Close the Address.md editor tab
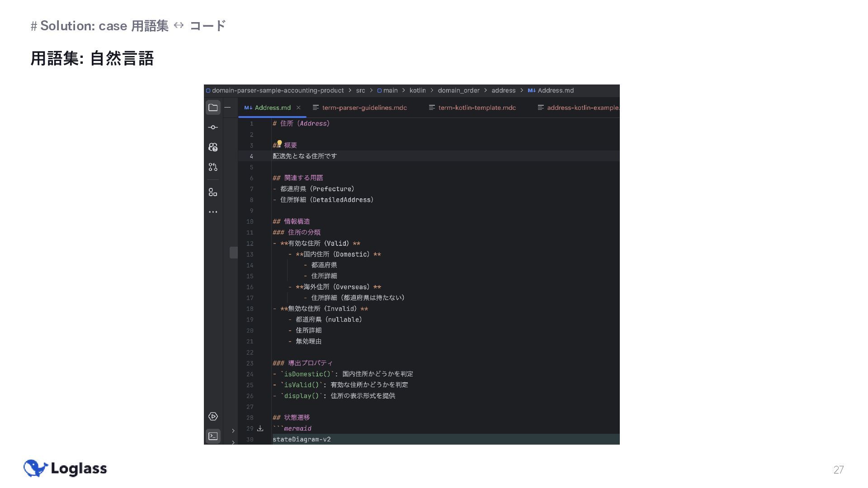 pyautogui.click(x=298, y=108)
